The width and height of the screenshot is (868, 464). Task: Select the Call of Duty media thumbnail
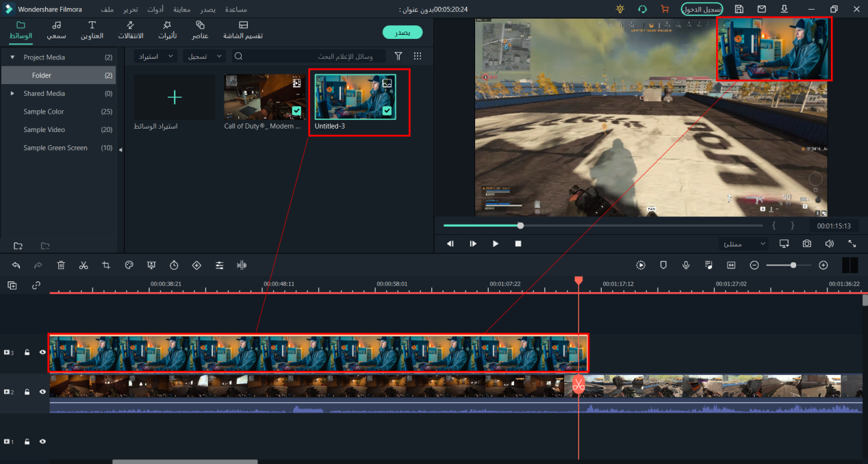(x=265, y=97)
